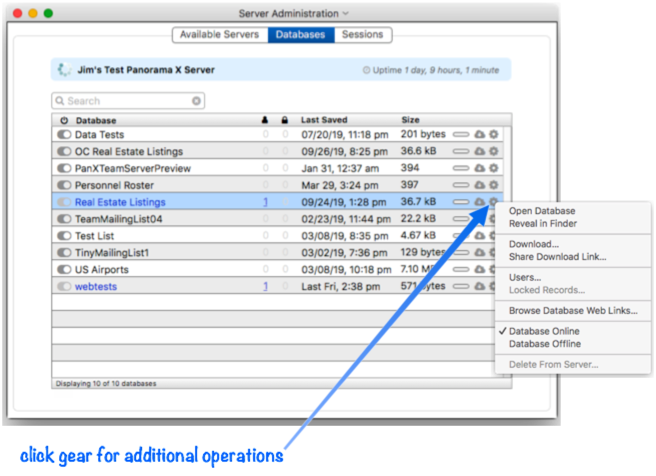The height and width of the screenshot is (476, 656).
Task: Click the gear icon for TeamMailingList04
Action: pos(493,219)
